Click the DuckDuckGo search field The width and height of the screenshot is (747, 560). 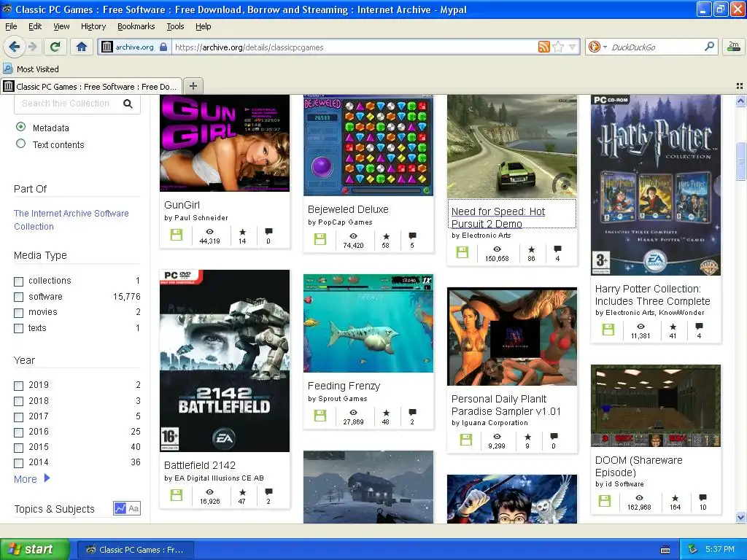pyautogui.click(x=655, y=47)
